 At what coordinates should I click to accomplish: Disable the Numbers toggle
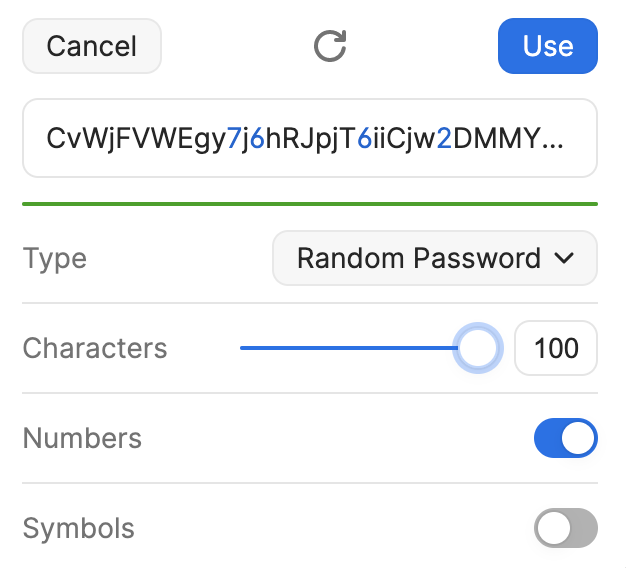[566, 438]
